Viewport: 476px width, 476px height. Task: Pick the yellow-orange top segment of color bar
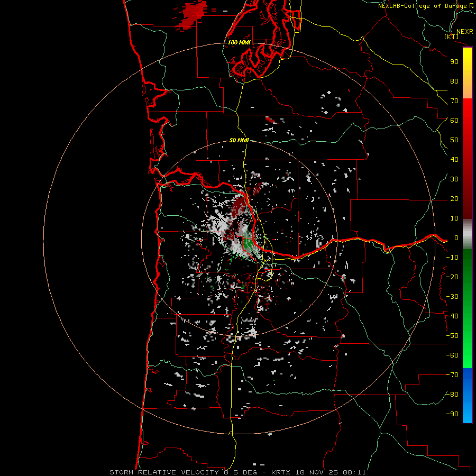(467, 73)
